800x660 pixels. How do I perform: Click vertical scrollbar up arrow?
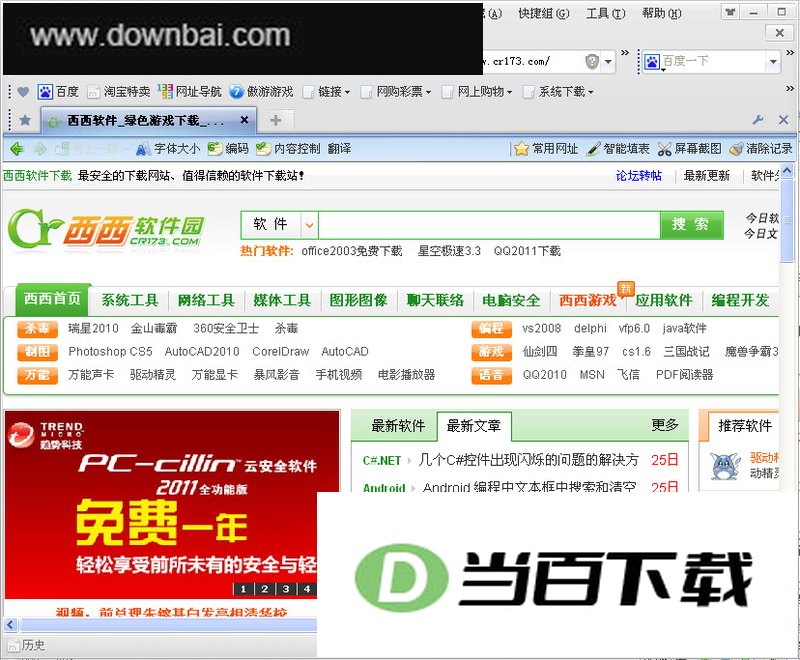coord(787,171)
